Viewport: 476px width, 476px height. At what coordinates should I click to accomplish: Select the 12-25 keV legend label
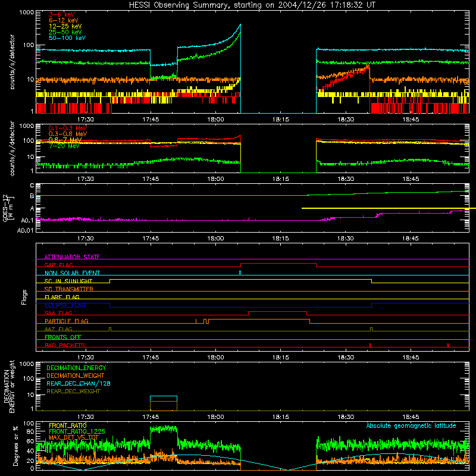tap(65, 26)
